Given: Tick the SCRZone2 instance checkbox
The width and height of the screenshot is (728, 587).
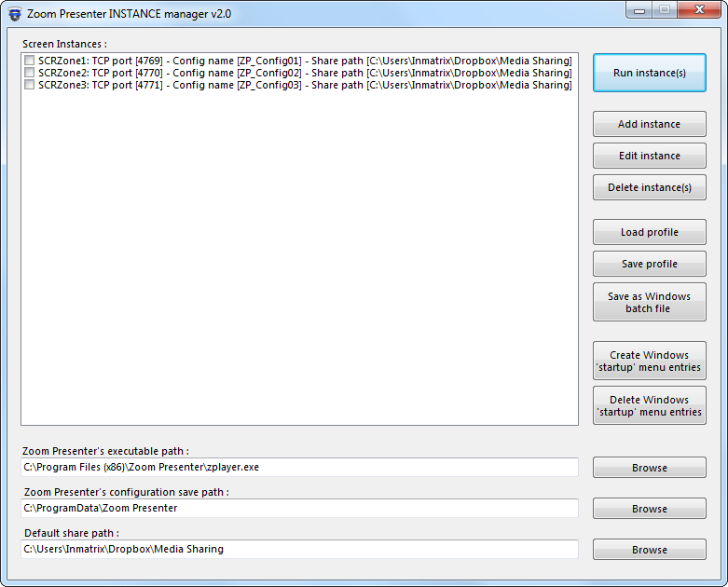Looking at the screenshot, I should tap(29, 73).
